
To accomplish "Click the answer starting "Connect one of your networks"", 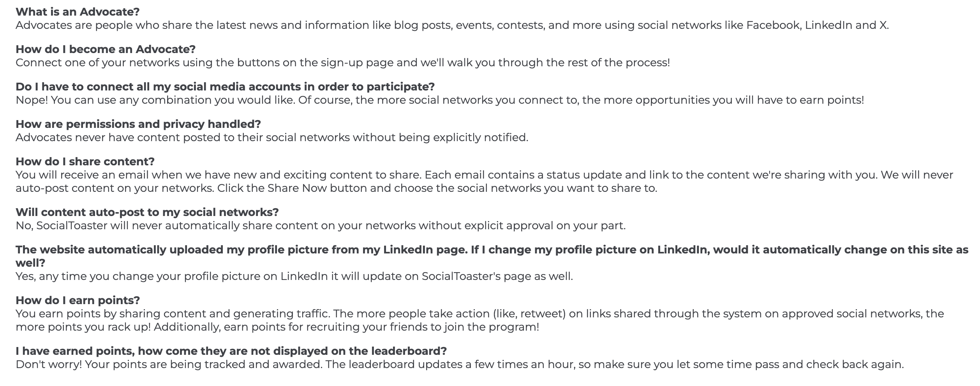I will pos(342,63).
